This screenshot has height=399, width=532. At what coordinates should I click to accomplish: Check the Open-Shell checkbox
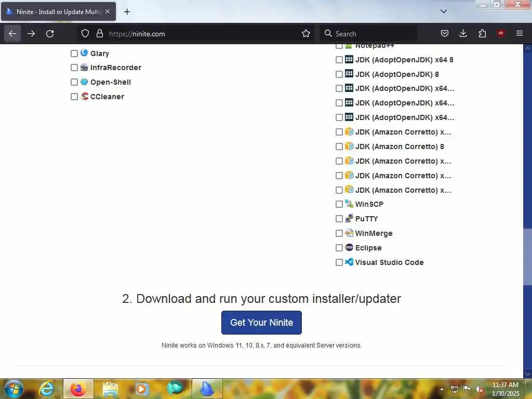click(x=74, y=83)
